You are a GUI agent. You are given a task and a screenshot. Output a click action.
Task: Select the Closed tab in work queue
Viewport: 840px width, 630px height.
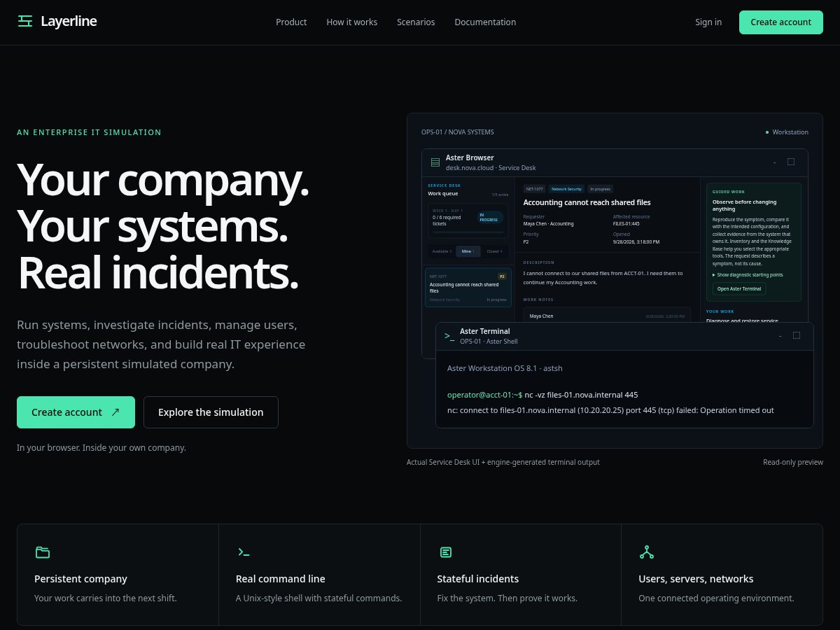click(495, 251)
